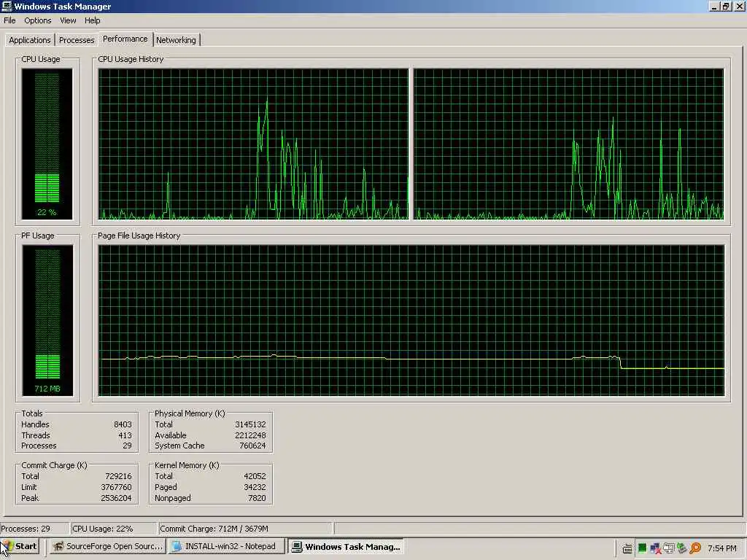This screenshot has width=747, height=560.
Task: Switch to the Processes tab
Action: pyautogui.click(x=76, y=40)
